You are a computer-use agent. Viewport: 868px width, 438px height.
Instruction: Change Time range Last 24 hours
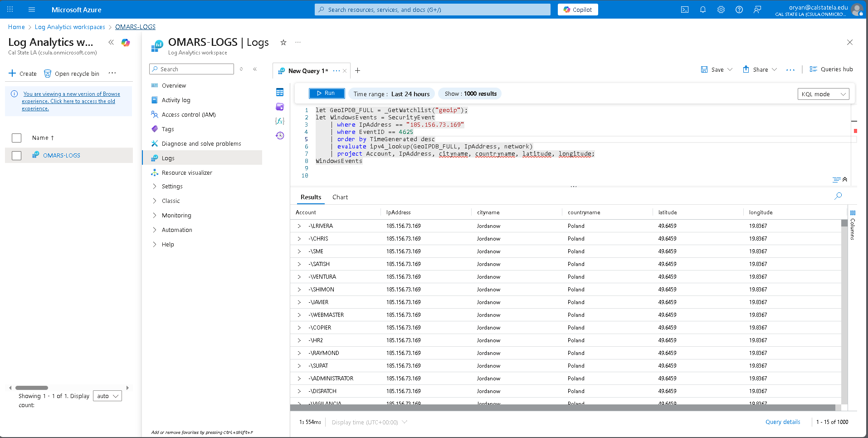pyautogui.click(x=392, y=94)
